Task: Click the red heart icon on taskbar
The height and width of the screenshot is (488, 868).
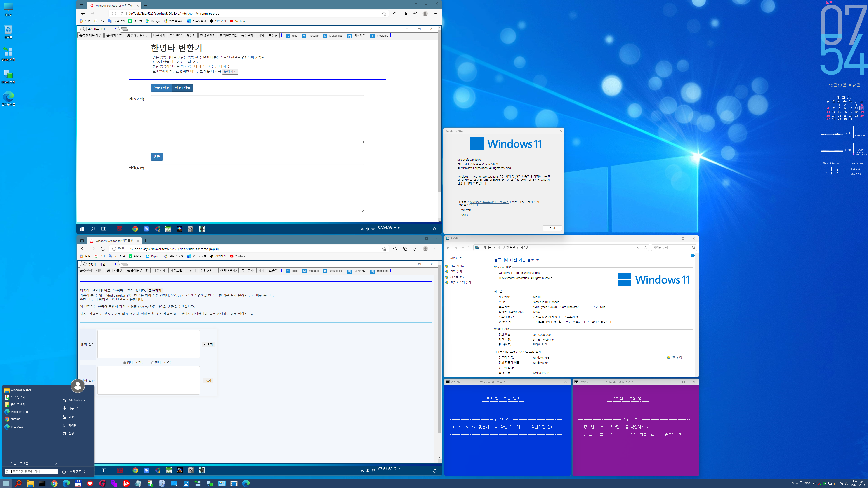Action: 90,483
